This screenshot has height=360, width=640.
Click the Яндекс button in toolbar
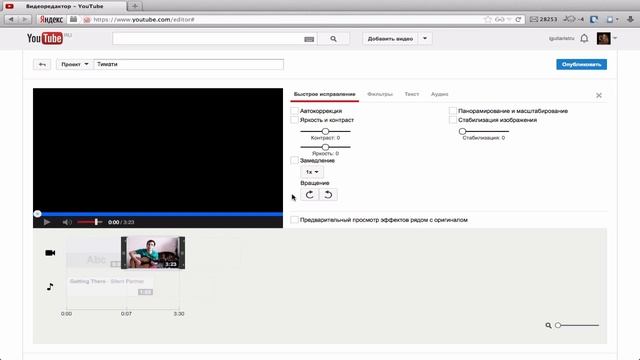click(x=51, y=19)
